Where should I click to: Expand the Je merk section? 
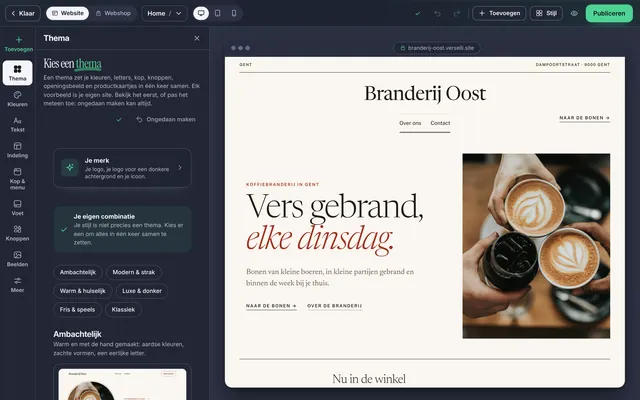(x=122, y=168)
